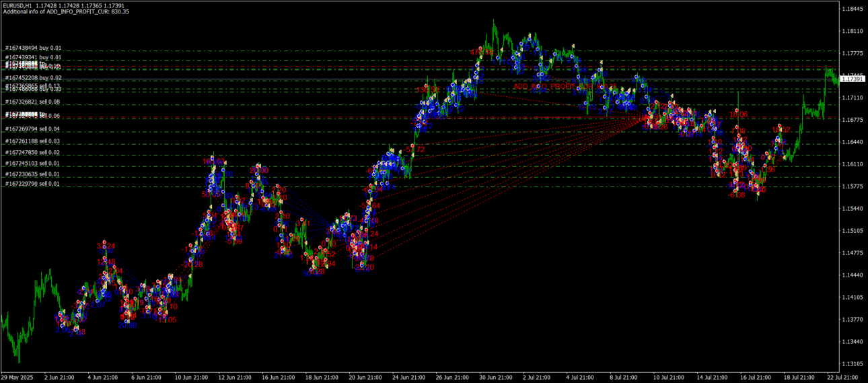Click the ADD_INFO_PROFIT_CUR 830.35 info line

click(66, 11)
